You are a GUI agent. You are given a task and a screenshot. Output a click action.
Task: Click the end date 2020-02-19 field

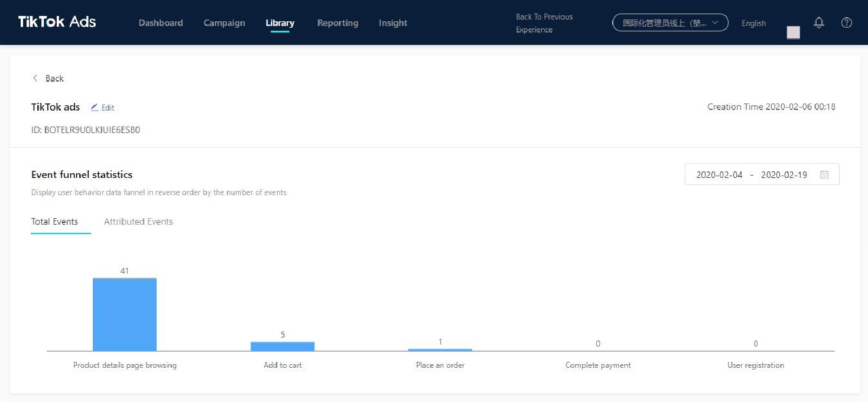click(x=784, y=175)
